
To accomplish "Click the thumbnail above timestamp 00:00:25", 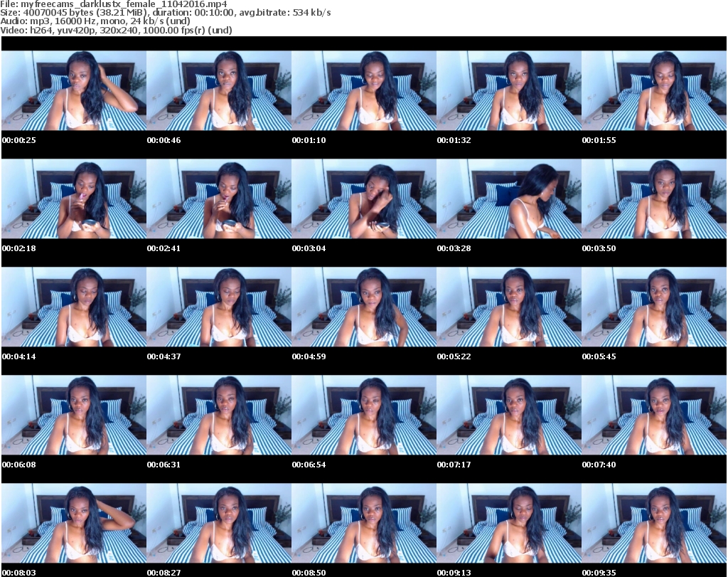I will tap(73, 90).
